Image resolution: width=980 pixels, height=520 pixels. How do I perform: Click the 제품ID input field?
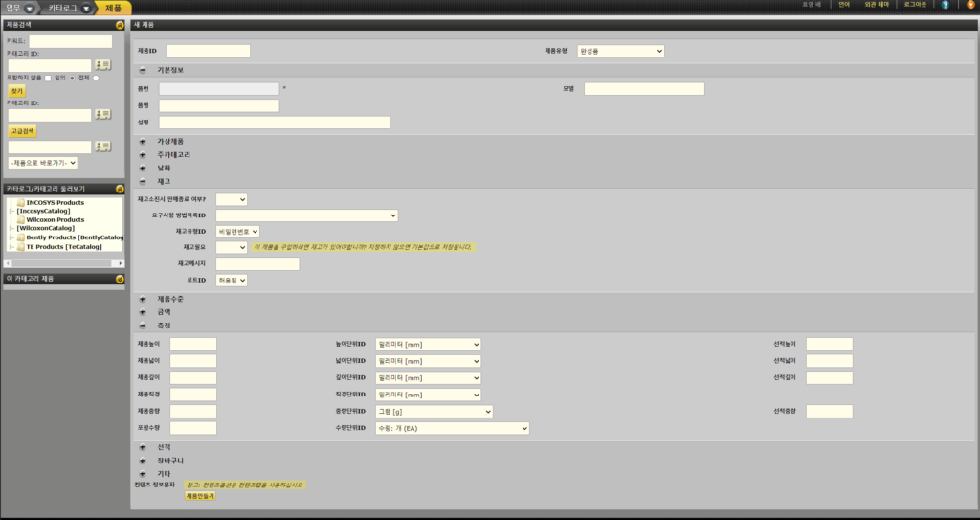tap(208, 51)
